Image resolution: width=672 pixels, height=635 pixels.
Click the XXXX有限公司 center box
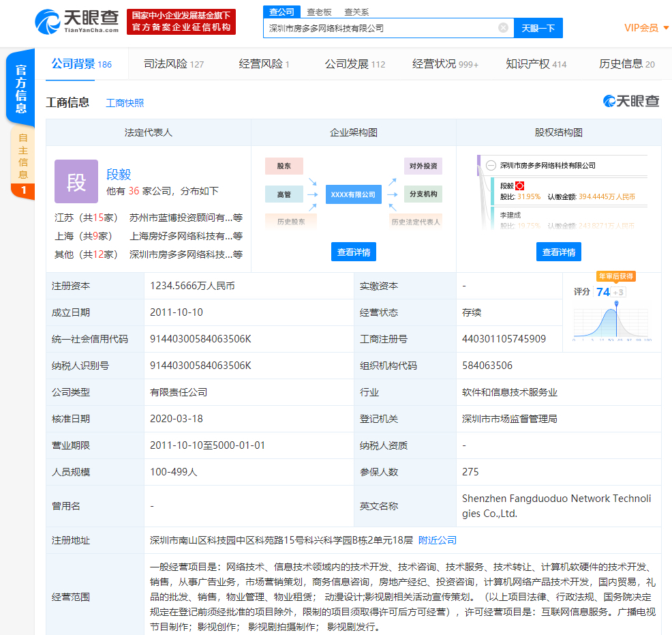pyautogui.click(x=354, y=194)
